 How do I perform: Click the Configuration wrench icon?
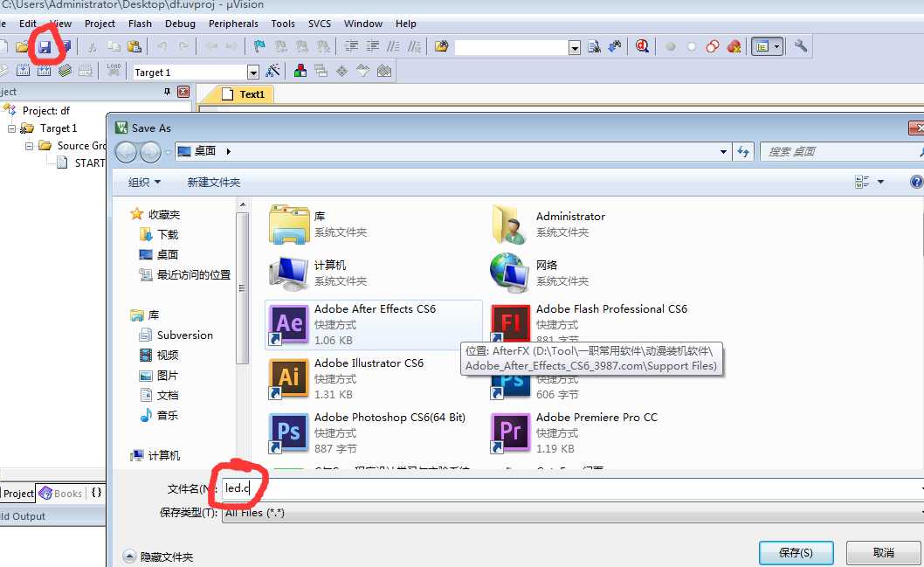(x=800, y=46)
